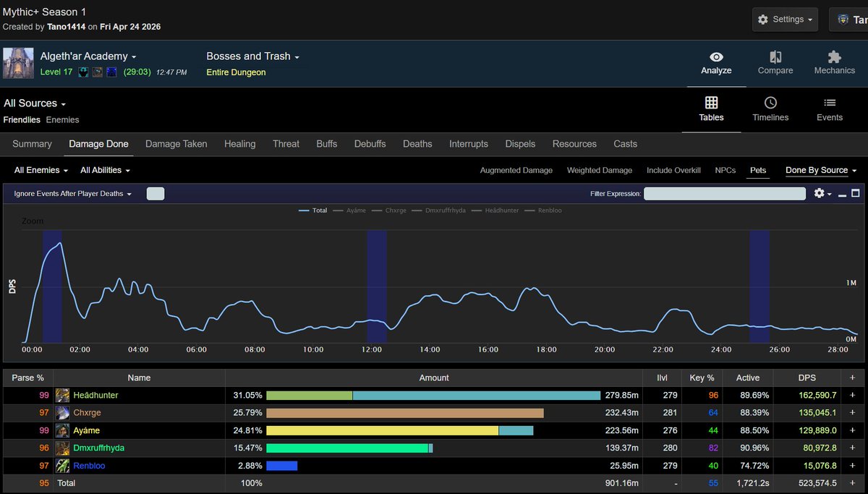Click Chxrge's class icon
Screen dimensions: 868x494
point(63,413)
